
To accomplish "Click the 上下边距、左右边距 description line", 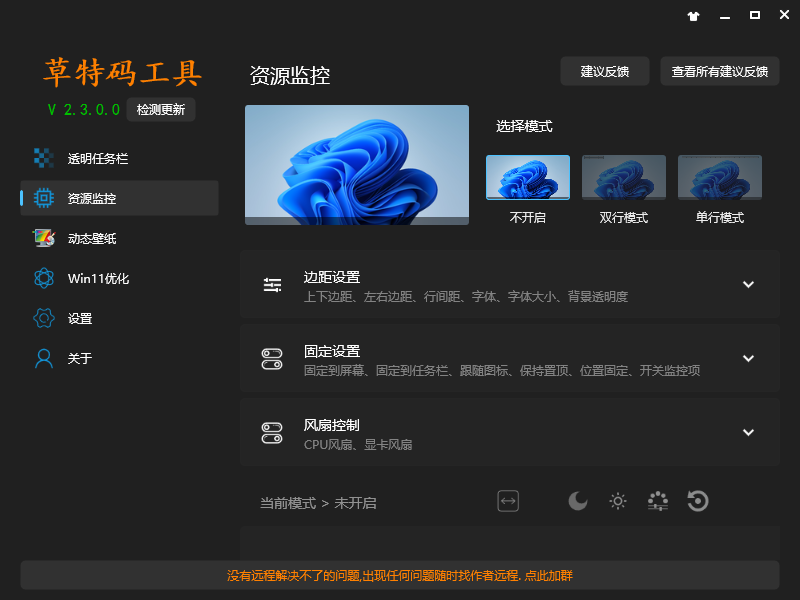I will coord(466,296).
